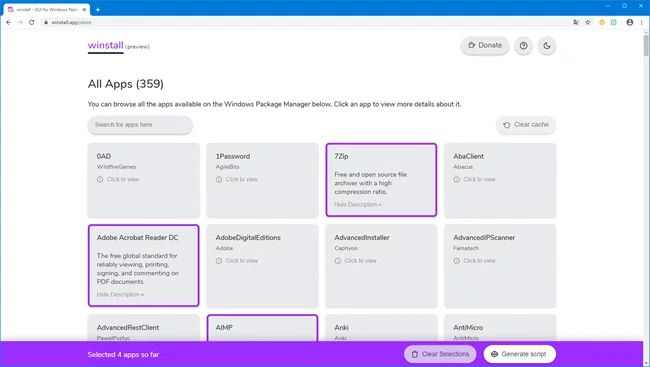The image size is (650, 367).
Task: Deselect the AIMP app card
Action: click(262, 328)
